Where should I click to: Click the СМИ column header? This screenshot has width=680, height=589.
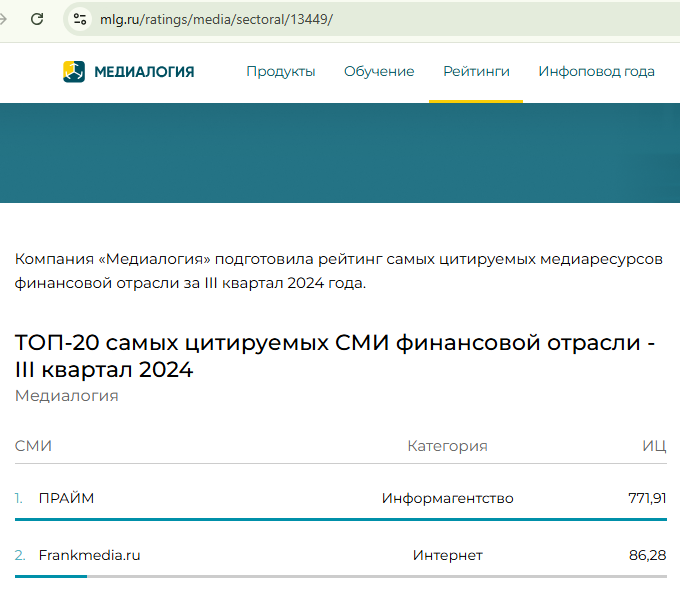pos(33,446)
